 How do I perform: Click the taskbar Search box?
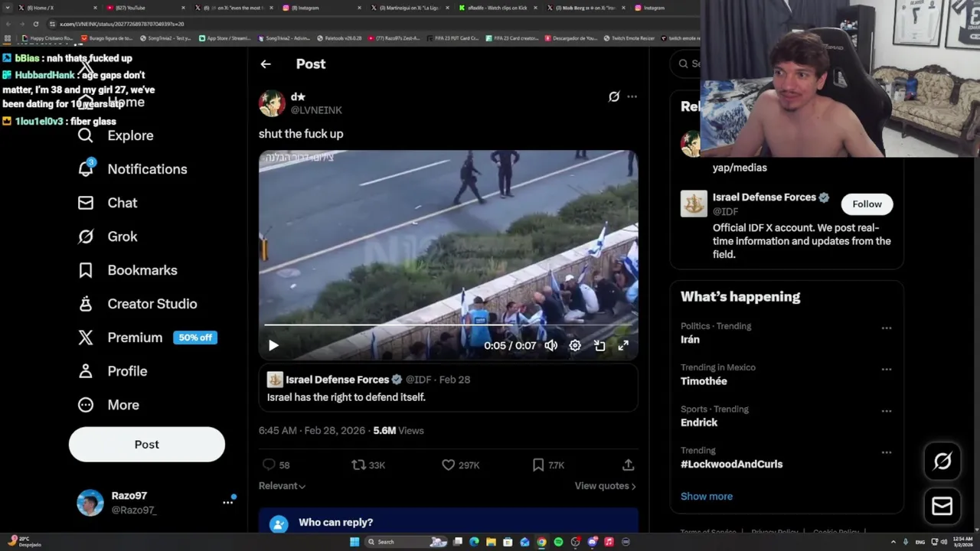coord(406,542)
